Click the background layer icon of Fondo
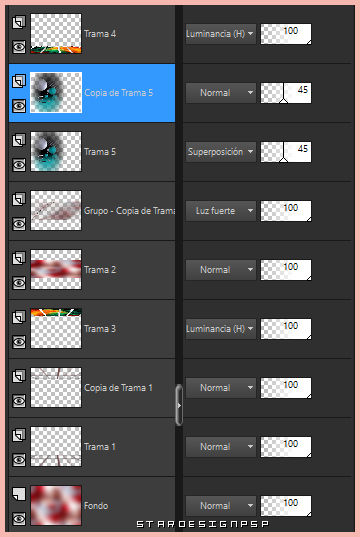The image size is (360, 537). [x=19, y=494]
